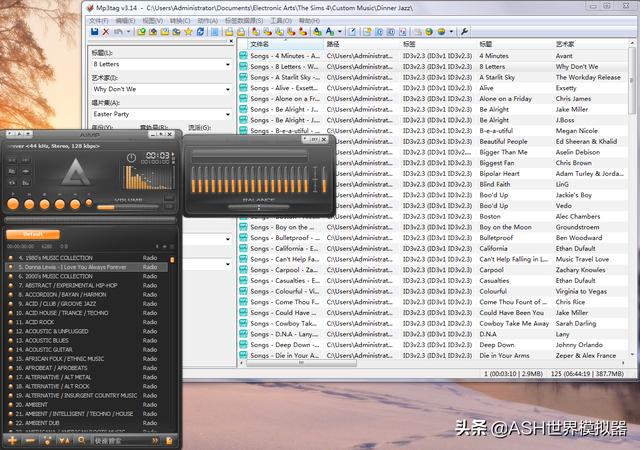Open dropdown arrow beside the globe icon
This screenshot has height=450, width=640.
click(451, 31)
